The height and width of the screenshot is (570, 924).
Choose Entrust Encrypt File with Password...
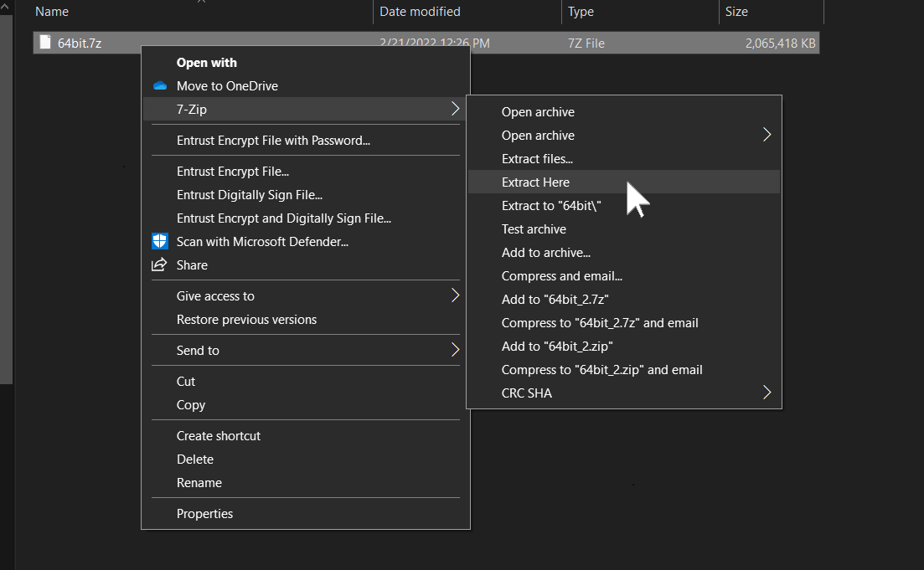pyautogui.click(x=305, y=140)
